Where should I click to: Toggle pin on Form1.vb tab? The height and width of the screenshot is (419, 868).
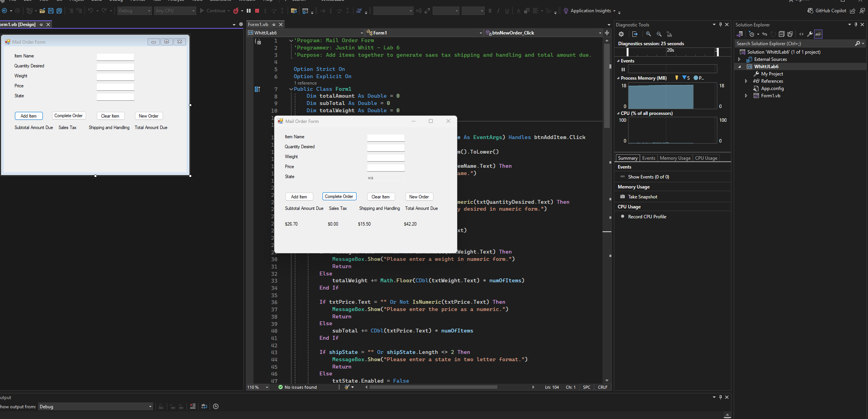[x=274, y=25]
